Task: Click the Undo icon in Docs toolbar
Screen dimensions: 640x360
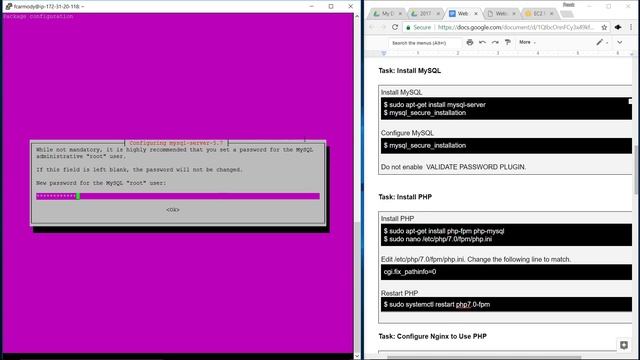Action: point(482,42)
